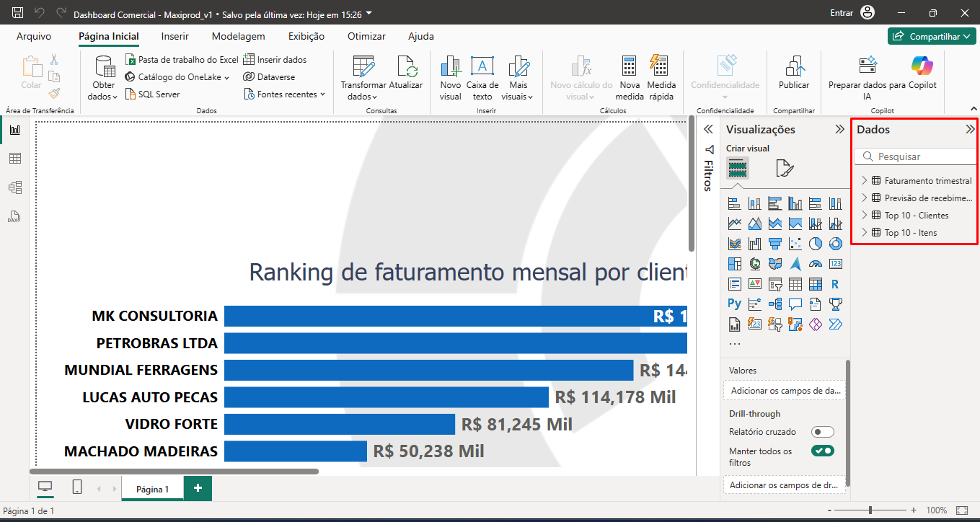Toggle Relatório cruzado switch
The image size is (980, 522).
[x=822, y=432]
